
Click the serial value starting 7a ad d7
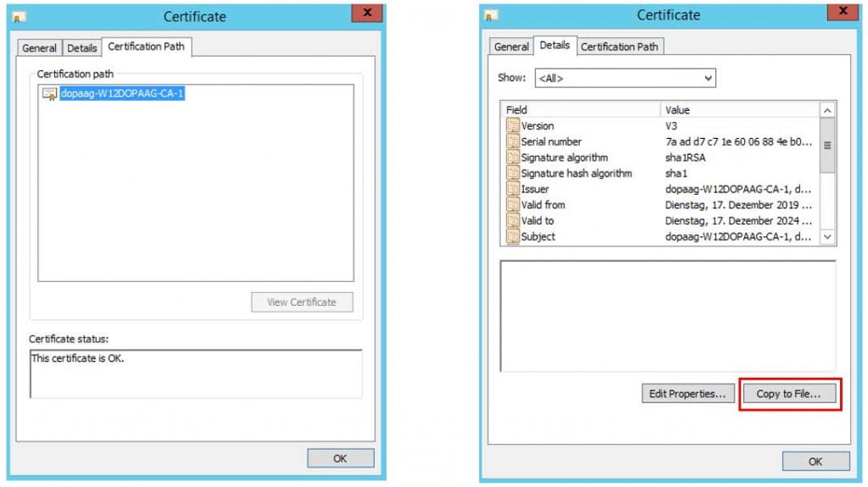[x=738, y=141]
